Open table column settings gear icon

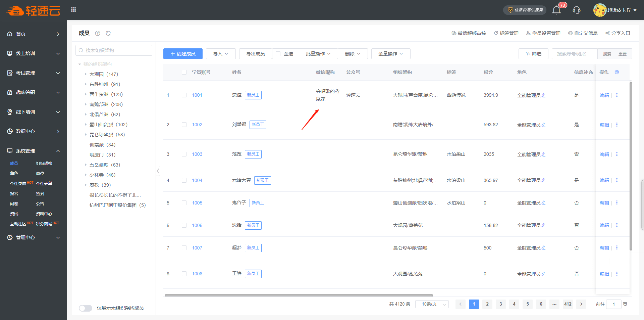point(617,72)
